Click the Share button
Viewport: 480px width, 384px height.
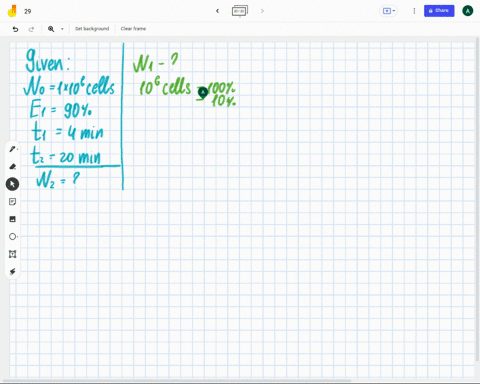(439, 11)
